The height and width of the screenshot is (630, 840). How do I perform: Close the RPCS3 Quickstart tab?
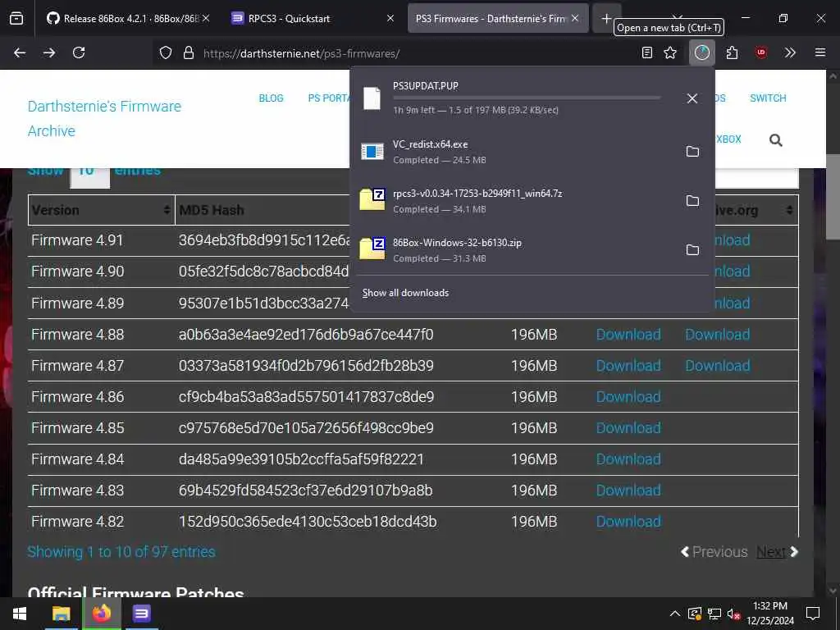coord(390,18)
